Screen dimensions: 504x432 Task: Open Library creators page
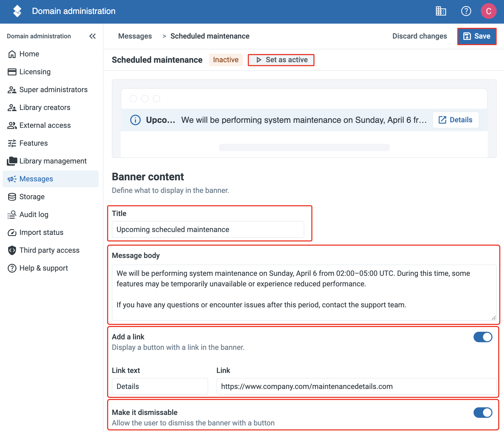pyautogui.click(x=51, y=107)
